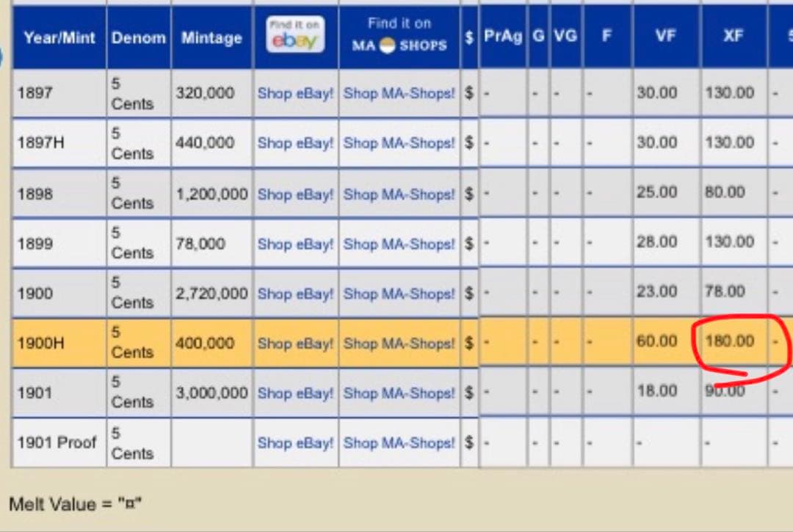This screenshot has width=793, height=532.
Task: Open Shop eBay! link for 1901
Action: (x=295, y=393)
